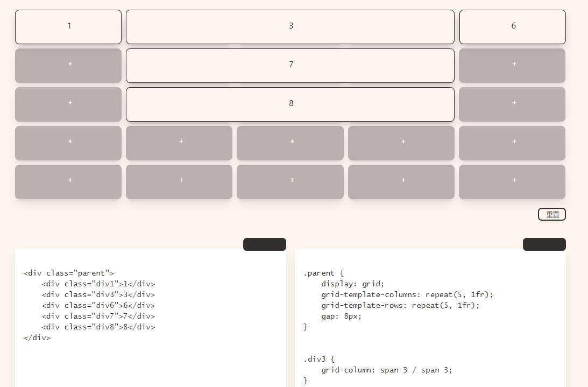The image size is (588, 387).
Task: Click the plus cell in the bottom-right corner
Action: [x=512, y=181]
